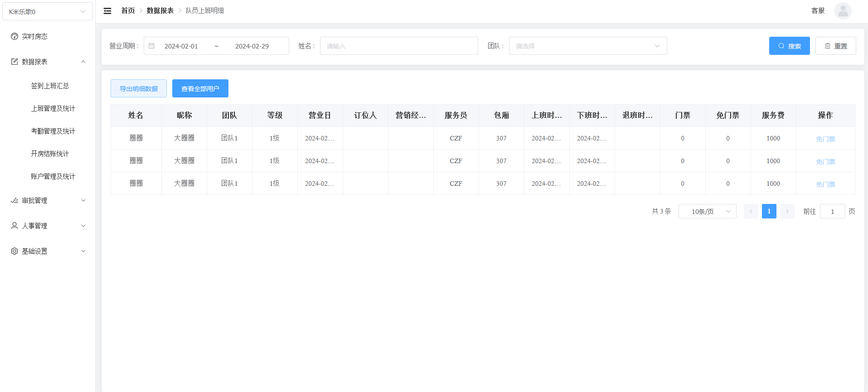This screenshot has height=392, width=868.
Task: Click 免门票 link in first row
Action: (825, 139)
